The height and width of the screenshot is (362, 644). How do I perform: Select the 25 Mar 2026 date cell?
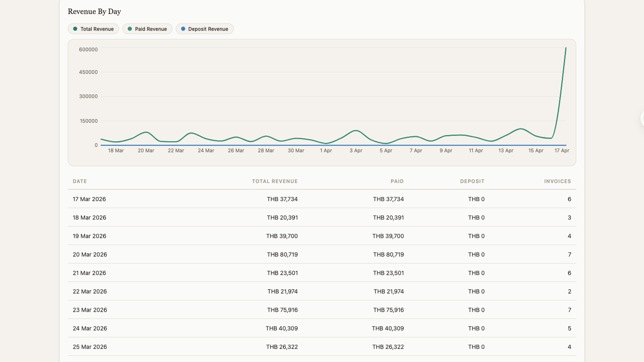pyautogui.click(x=90, y=347)
